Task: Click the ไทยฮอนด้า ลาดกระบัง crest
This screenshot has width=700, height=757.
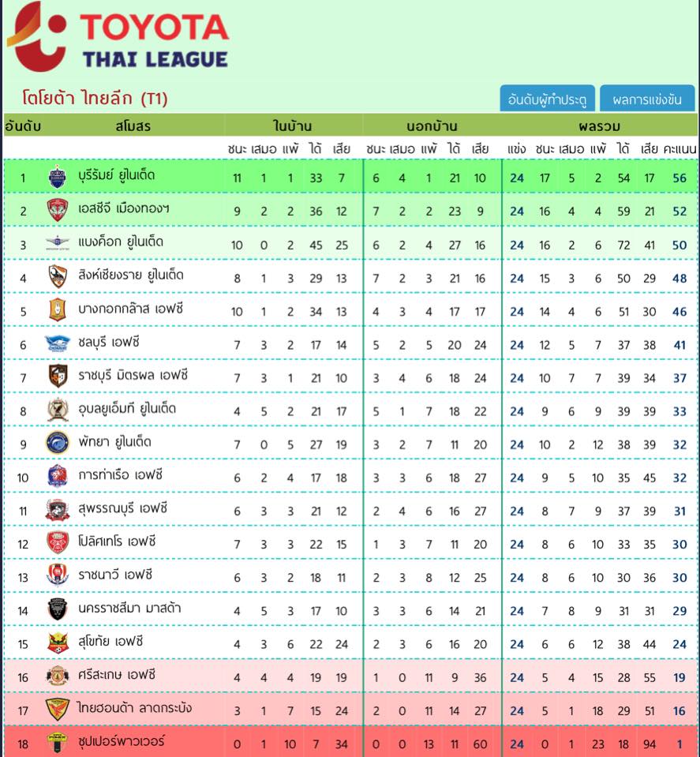Action: point(58,710)
